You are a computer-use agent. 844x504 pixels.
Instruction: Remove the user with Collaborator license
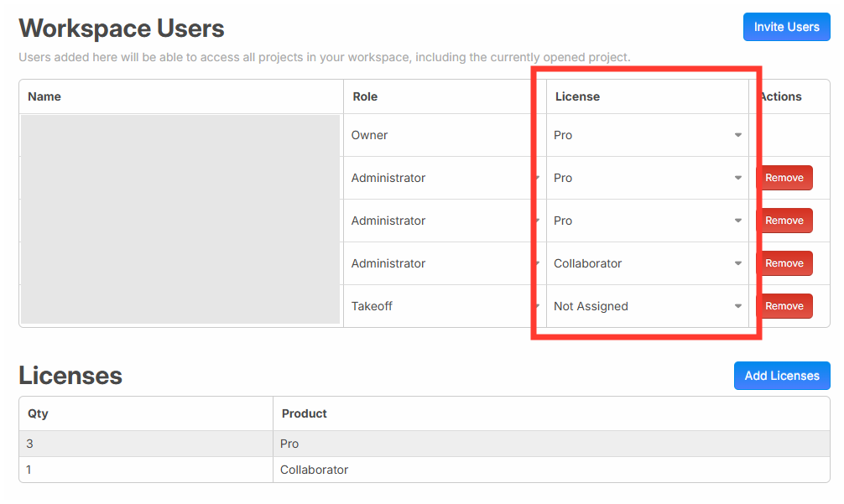[784, 263]
